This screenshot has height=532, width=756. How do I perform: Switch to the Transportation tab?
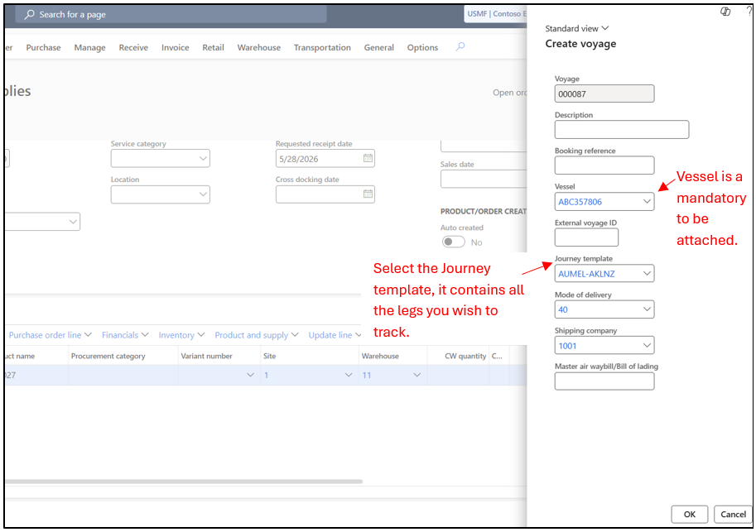tap(322, 47)
